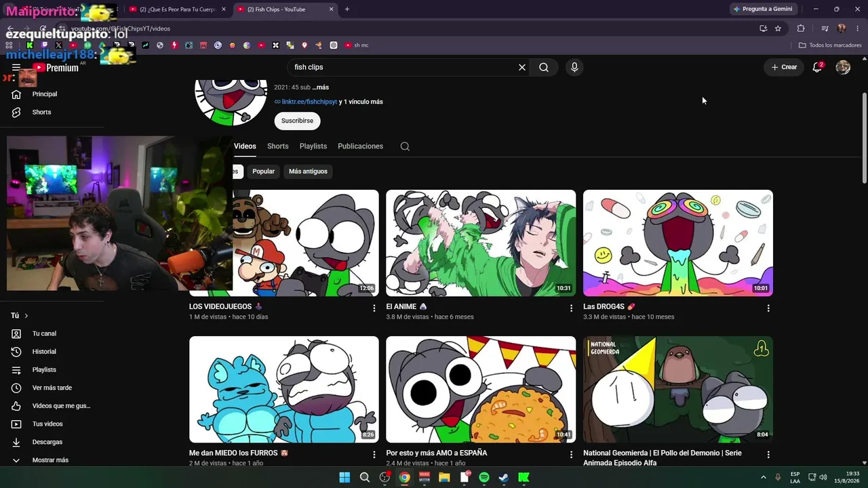Open Steam from the taskbar
The height and width of the screenshot is (488, 868).
(504, 477)
